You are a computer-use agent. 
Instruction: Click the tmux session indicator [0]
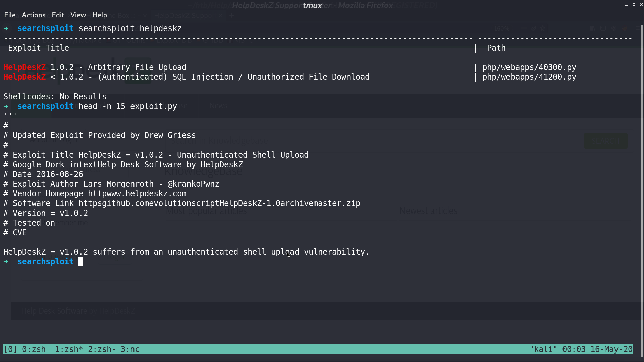pyautogui.click(x=10, y=349)
